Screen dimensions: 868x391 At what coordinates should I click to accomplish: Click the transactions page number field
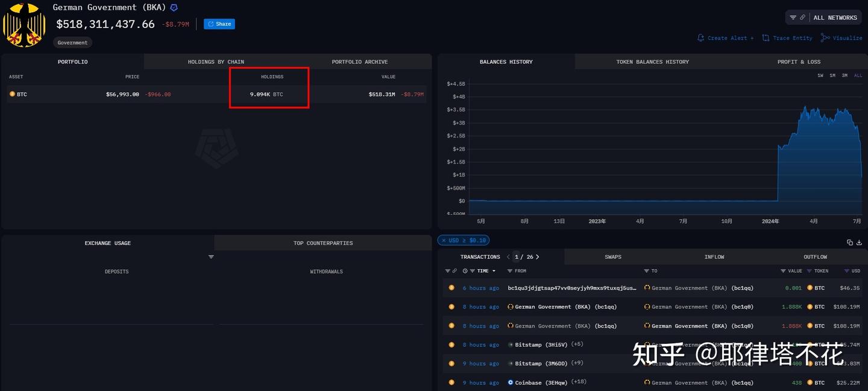517,257
